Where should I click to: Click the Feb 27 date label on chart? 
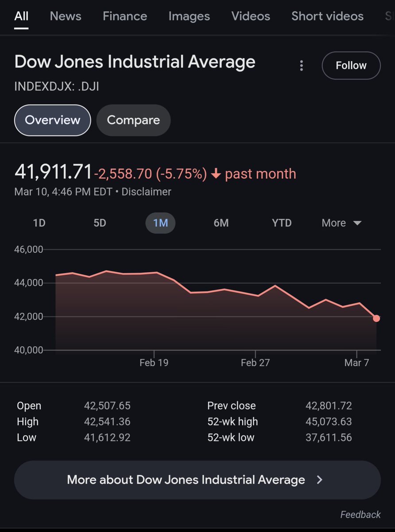[x=255, y=363]
